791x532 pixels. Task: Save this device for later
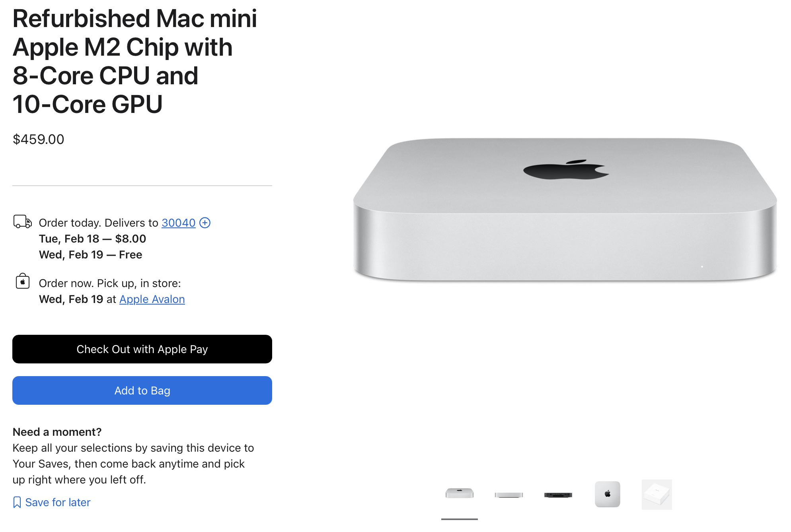(58, 502)
